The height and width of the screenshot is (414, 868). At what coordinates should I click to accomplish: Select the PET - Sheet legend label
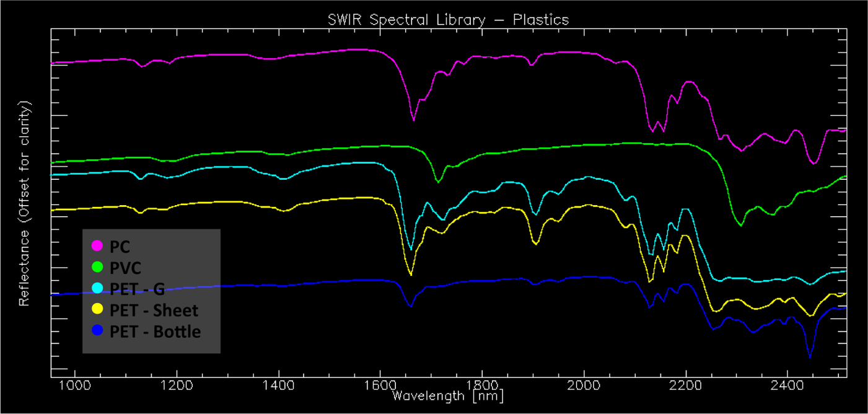tap(154, 310)
